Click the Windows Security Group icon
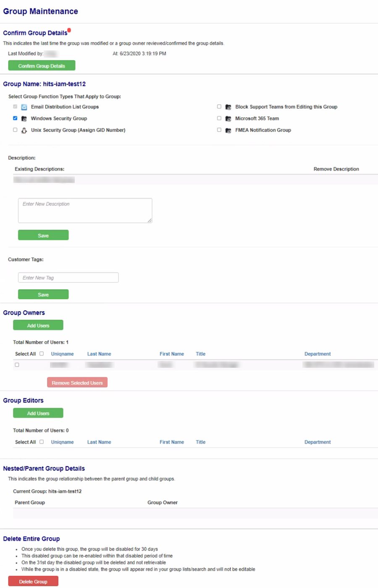This screenshot has height=588, width=378. [x=24, y=119]
